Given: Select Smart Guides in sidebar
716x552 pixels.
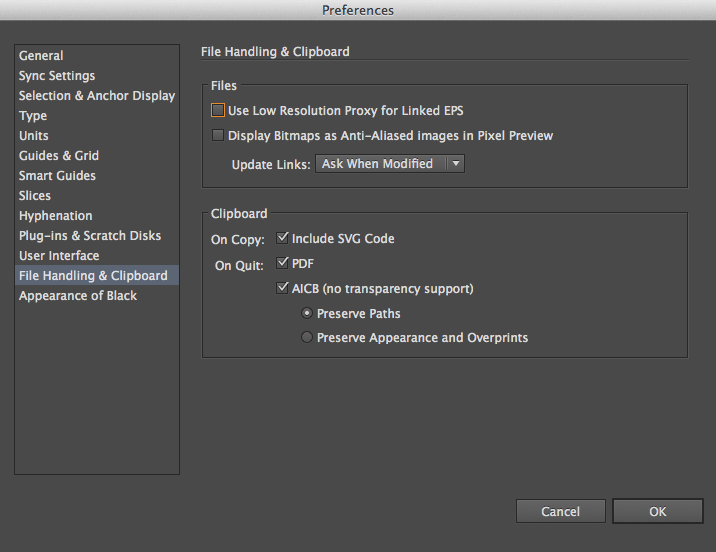Looking at the screenshot, I should (57, 176).
